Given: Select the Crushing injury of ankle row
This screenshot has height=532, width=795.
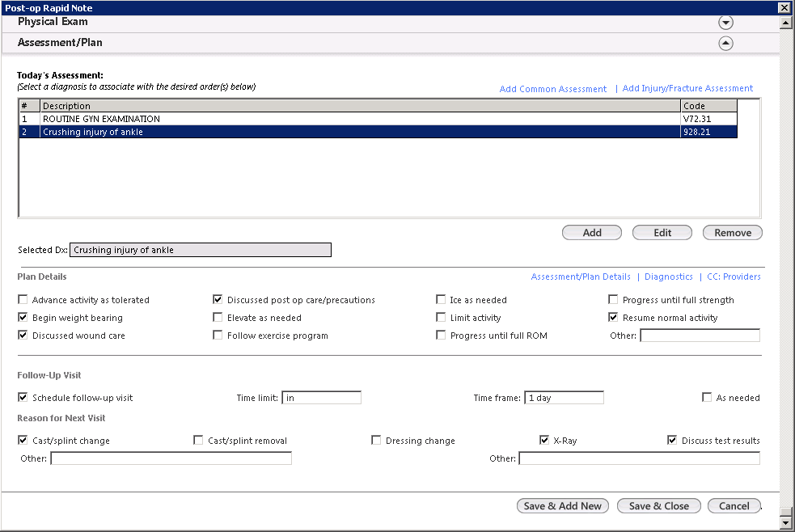Looking at the screenshot, I should click(x=378, y=132).
